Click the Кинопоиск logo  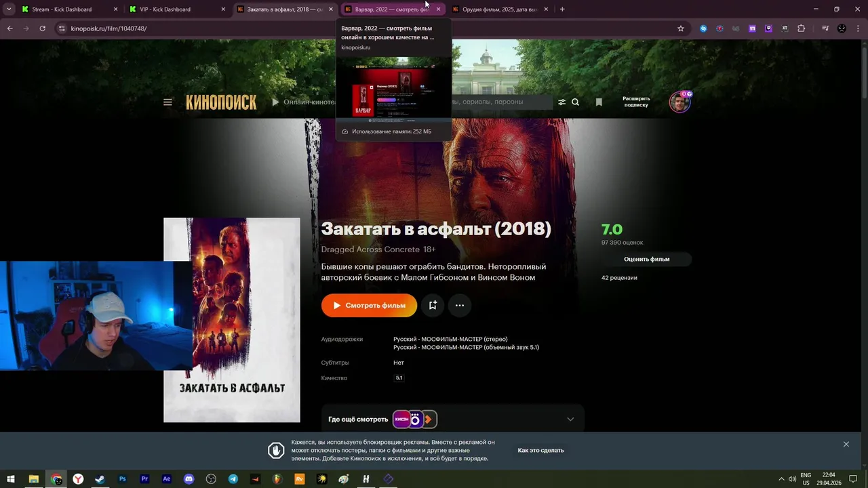click(x=221, y=102)
